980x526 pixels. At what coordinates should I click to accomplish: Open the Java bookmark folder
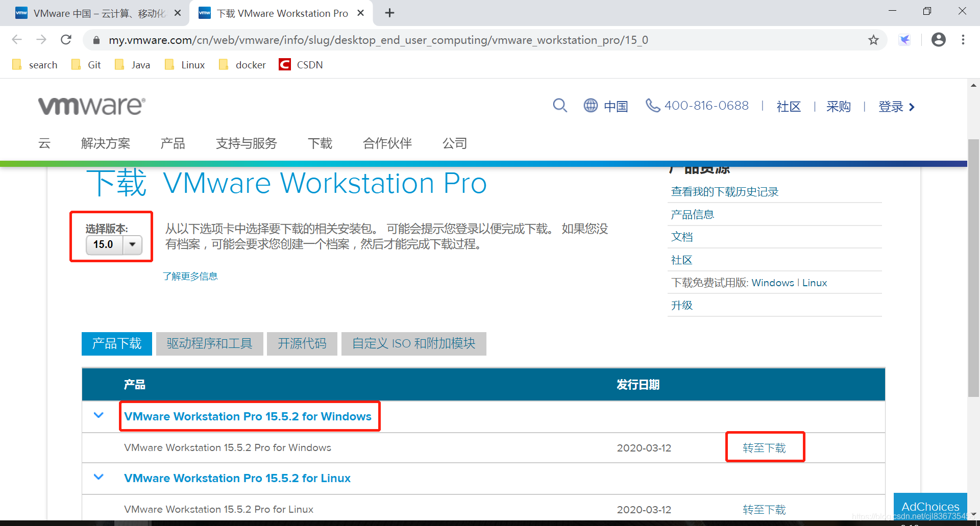pos(132,65)
